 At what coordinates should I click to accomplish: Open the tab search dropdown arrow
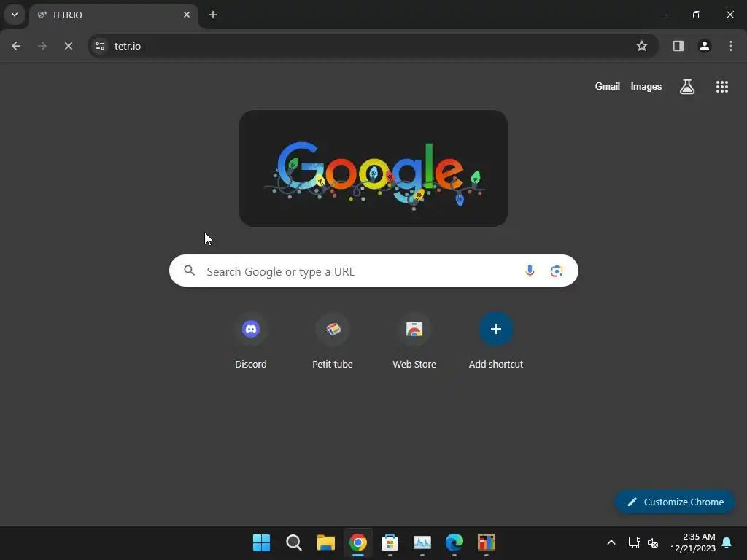pos(15,15)
